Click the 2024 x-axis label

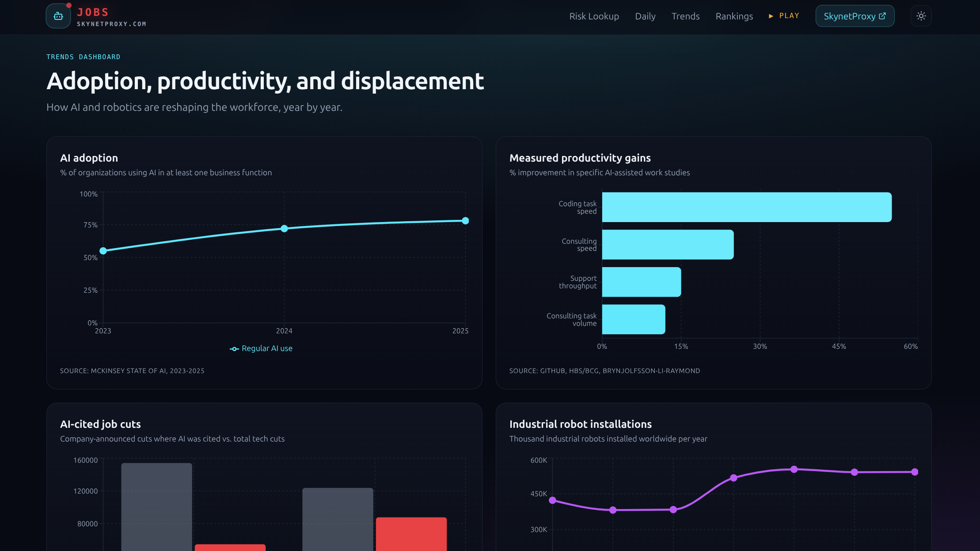pos(284,331)
